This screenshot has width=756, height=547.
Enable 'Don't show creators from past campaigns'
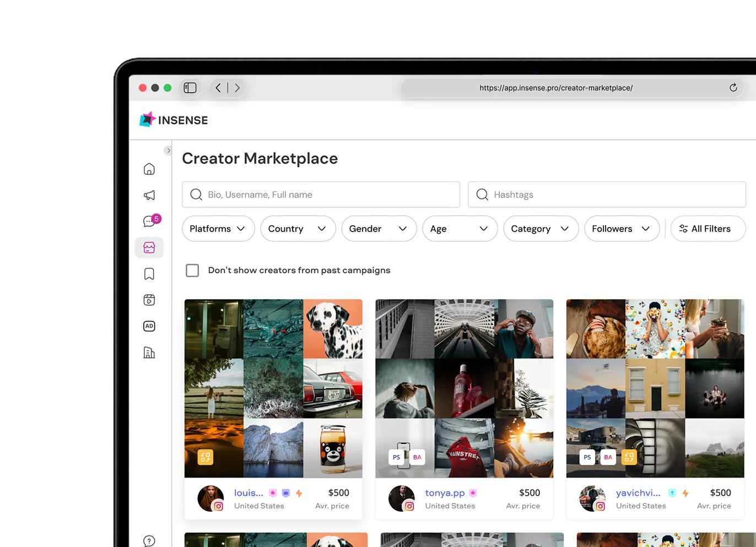click(x=192, y=270)
